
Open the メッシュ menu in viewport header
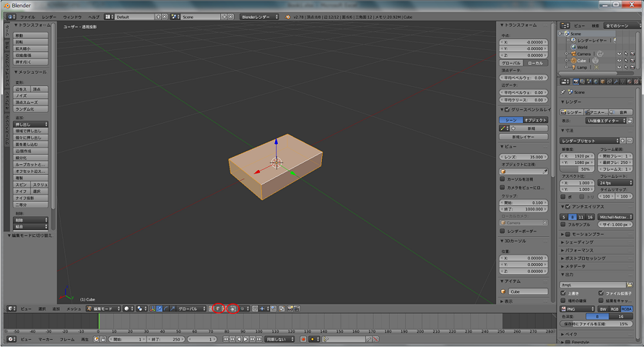pyautogui.click(x=74, y=309)
